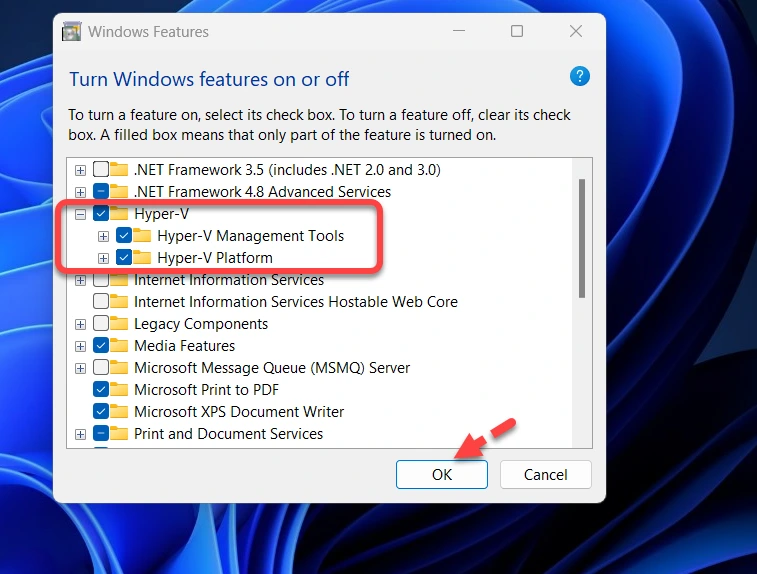Click the Microsoft Print to PDF folder icon

[119, 390]
